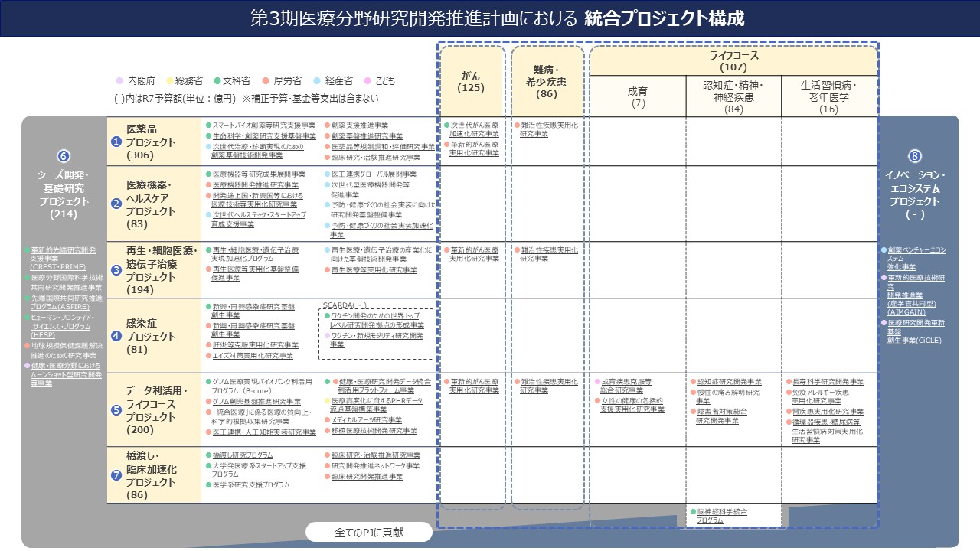Toggle the purple 内閣府 legend dot
Image resolution: width=980 pixels, height=551 pixels.
click(118, 81)
